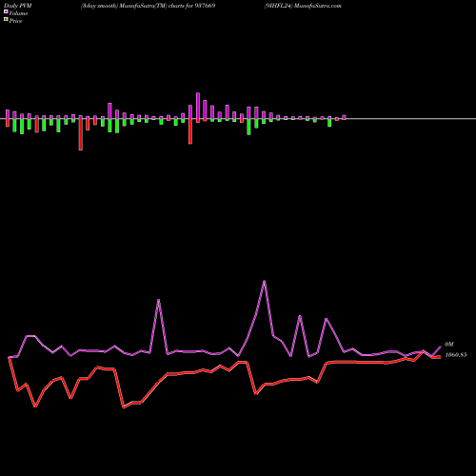Click the '0M' volume end label

point(449,345)
